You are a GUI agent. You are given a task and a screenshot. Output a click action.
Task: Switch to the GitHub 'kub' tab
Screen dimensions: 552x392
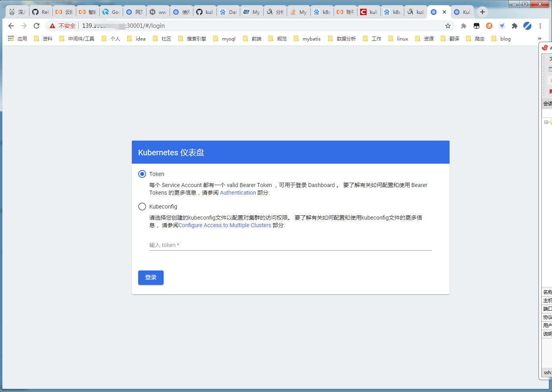[x=205, y=12]
